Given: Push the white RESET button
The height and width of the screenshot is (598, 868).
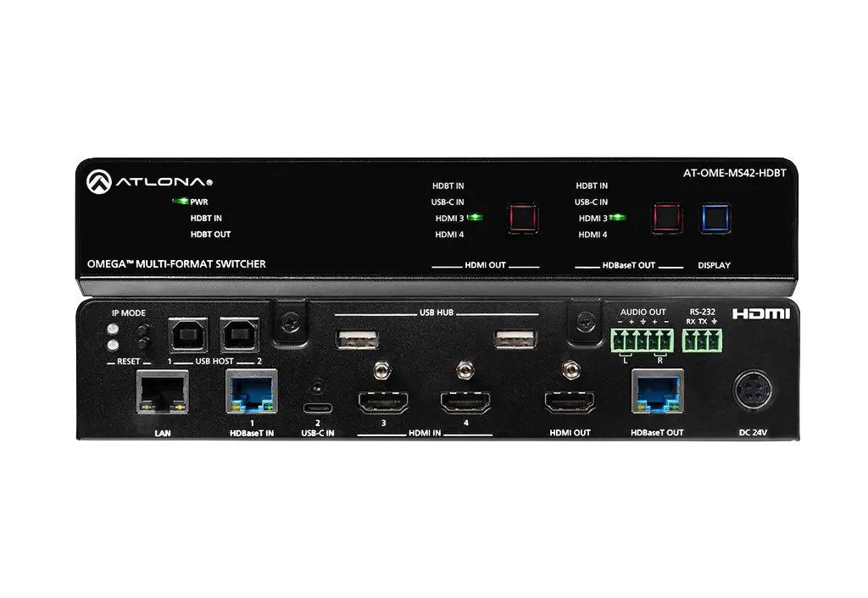Looking at the screenshot, I should coord(113,346).
